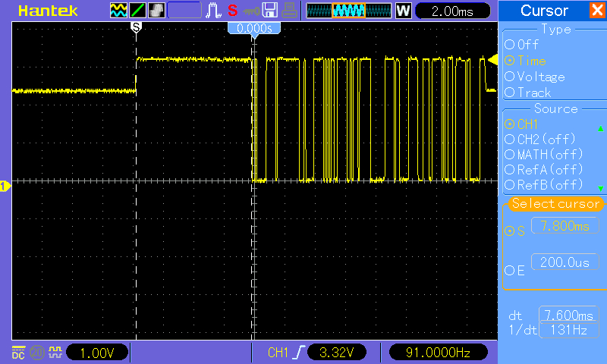Screen dimensions: 607x364
Task: Click the red S stop status icon
Action: pyautogui.click(x=232, y=11)
